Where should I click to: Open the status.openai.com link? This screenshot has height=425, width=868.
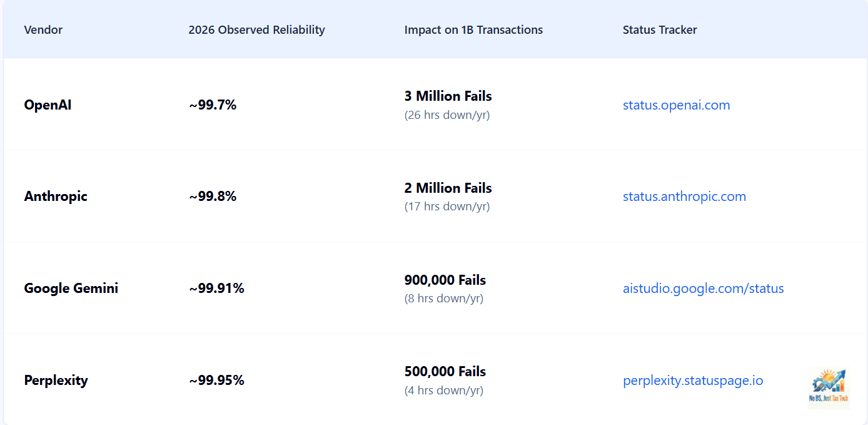pos(676,105)
